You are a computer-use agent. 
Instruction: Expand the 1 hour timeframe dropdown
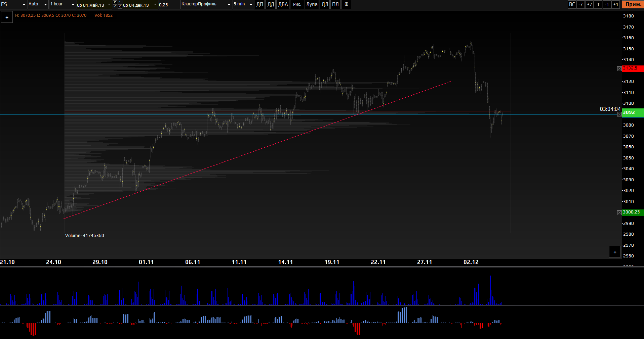[62, 4]
